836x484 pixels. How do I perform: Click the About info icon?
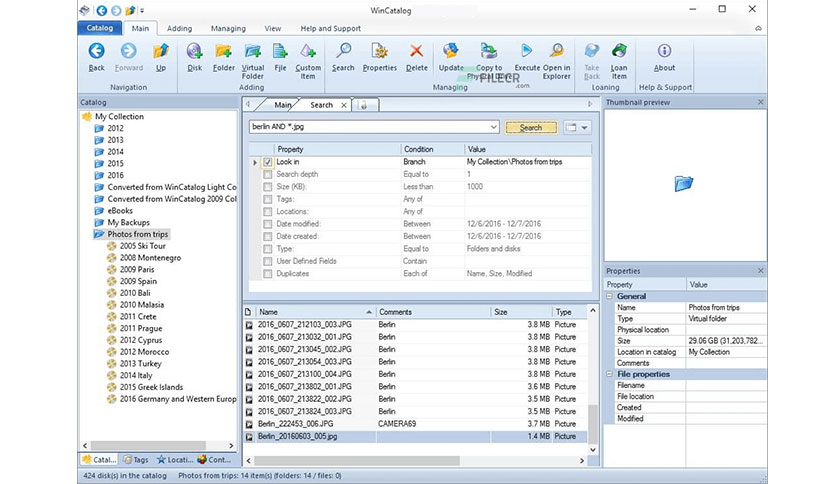pos(664,51)
